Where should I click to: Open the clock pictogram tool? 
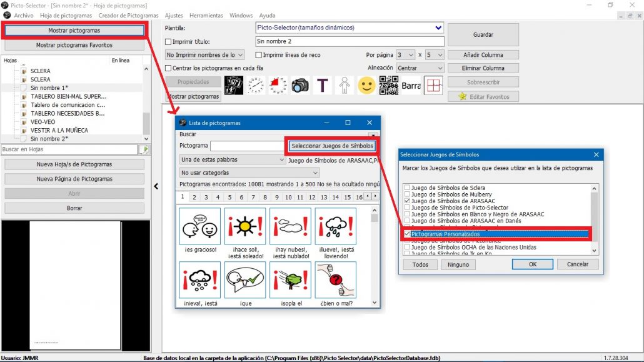(x=256, y=84)
